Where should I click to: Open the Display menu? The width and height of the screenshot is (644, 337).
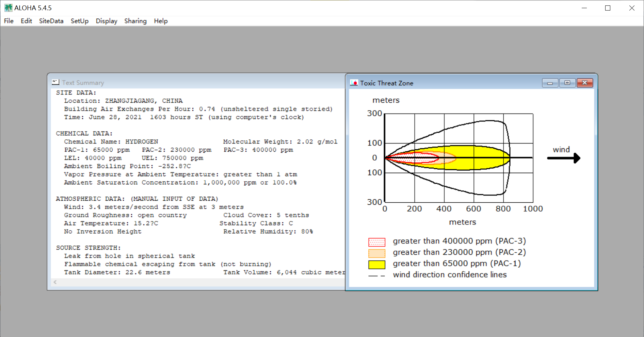tap(107, 21)
